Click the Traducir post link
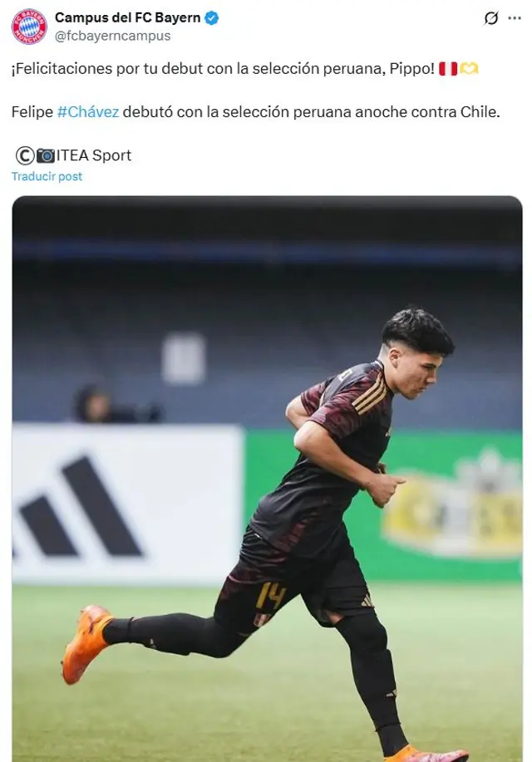Image resolution: width=532 pixels, height=762 pixels. coord(47,176)
